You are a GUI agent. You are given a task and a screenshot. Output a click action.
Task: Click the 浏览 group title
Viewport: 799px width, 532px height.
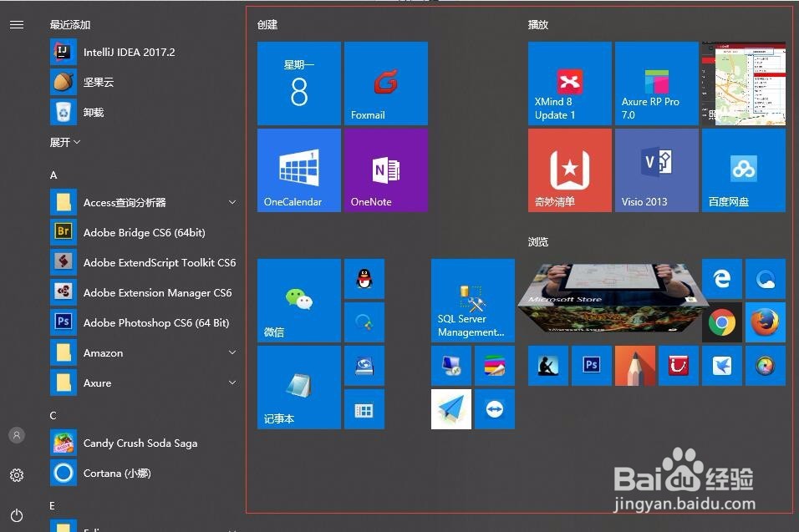tap(538, 242)
